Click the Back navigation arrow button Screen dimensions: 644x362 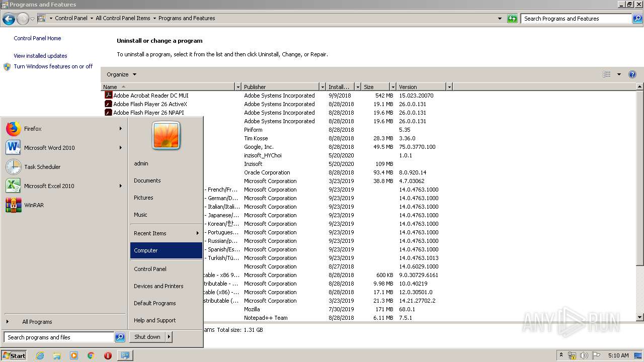pos(9,19)
